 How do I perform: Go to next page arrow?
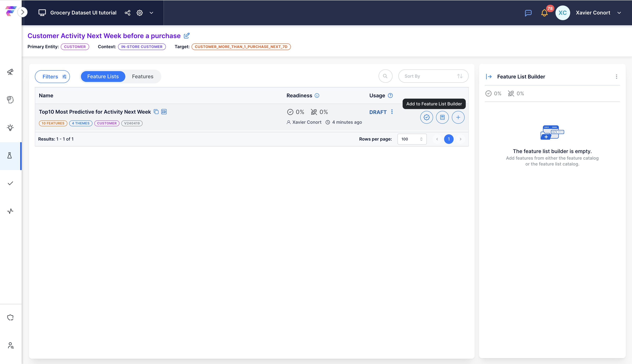coord(461,139)
